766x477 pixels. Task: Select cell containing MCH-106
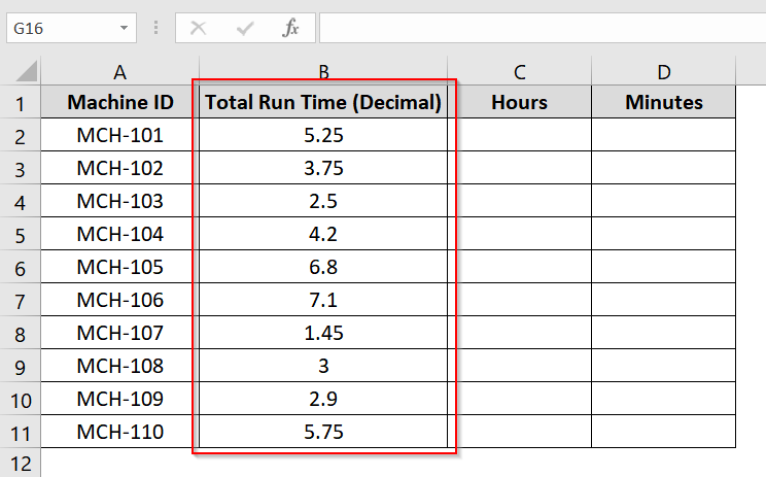(120, 300)
